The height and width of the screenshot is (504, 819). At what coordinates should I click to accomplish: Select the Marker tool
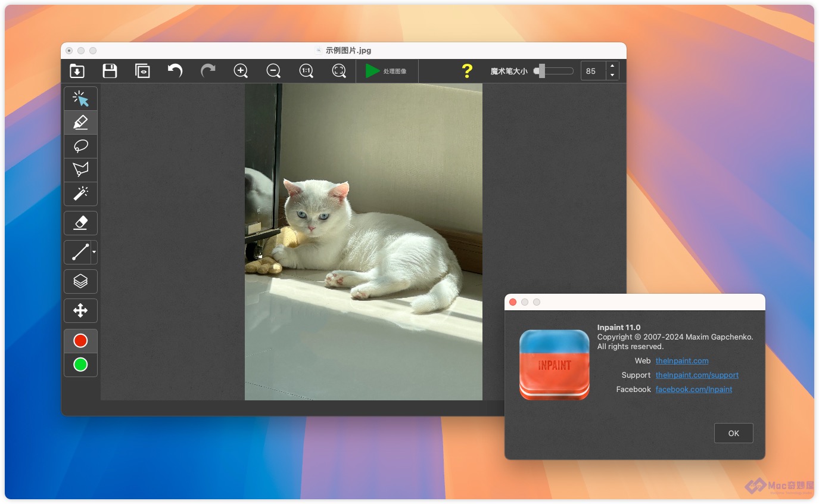(x=80, y=122)
